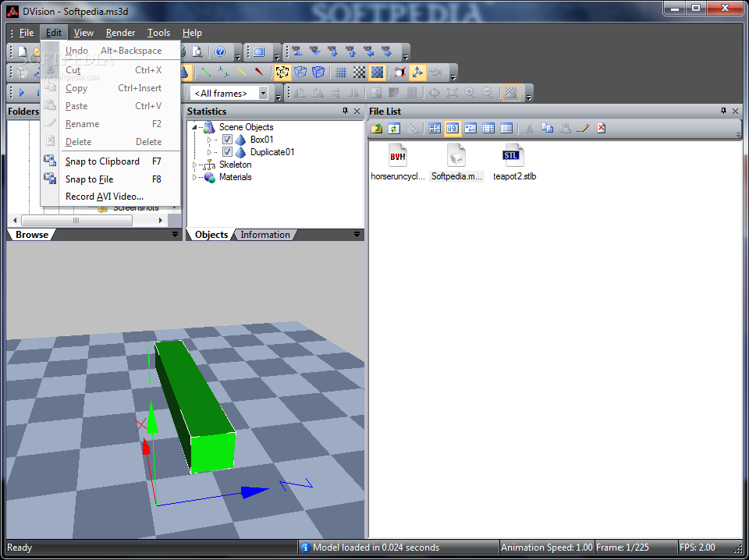Open the View menu
The width and height of the screenshot is (749, 560).
click(83, 33)
